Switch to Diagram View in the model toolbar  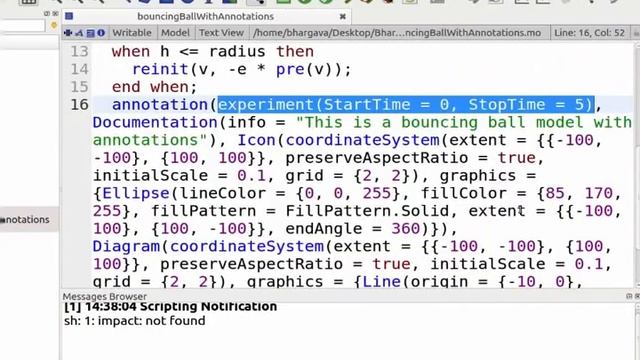coord(79,33)
